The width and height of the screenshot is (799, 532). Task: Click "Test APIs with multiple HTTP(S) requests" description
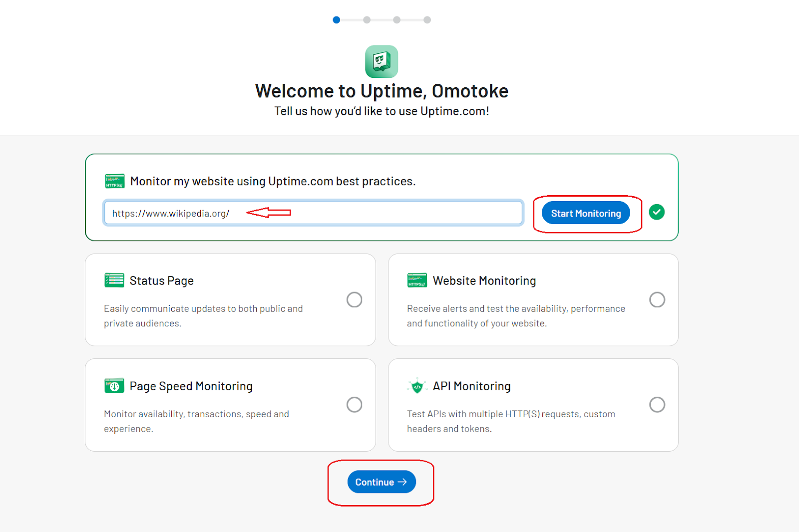click(x=511, y=421)
